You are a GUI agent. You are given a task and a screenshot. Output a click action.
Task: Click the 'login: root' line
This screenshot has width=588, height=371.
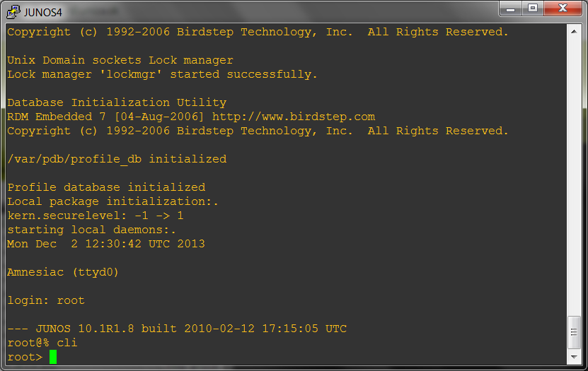tap(46, 300)
